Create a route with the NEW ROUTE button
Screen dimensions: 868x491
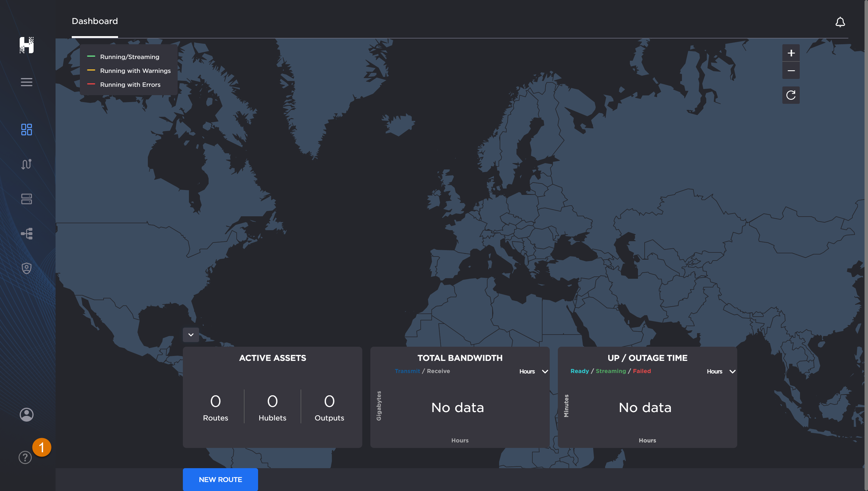point(220,479)
